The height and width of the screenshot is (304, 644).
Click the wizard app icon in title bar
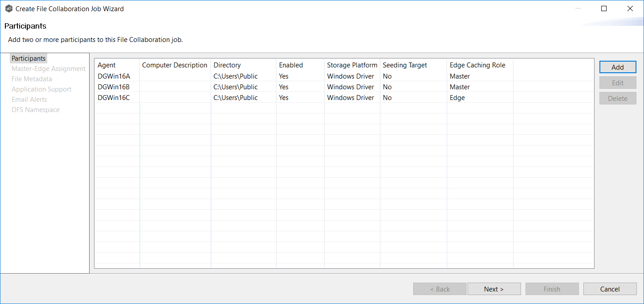point(8,8)
